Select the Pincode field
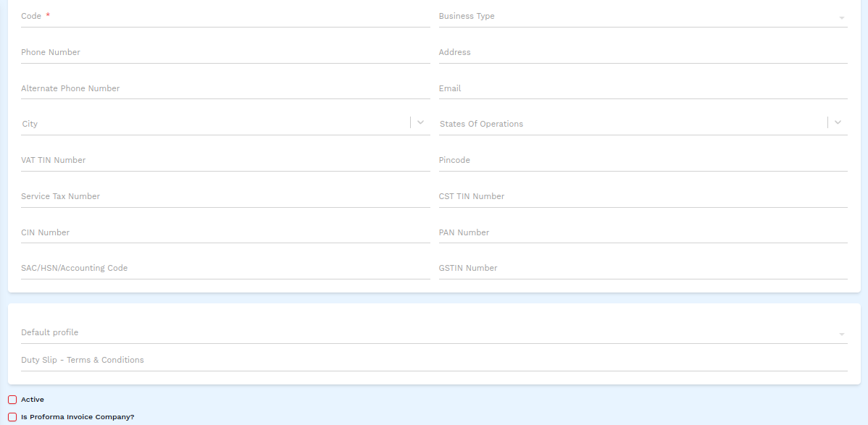868x425 pixels. [642, 161]
